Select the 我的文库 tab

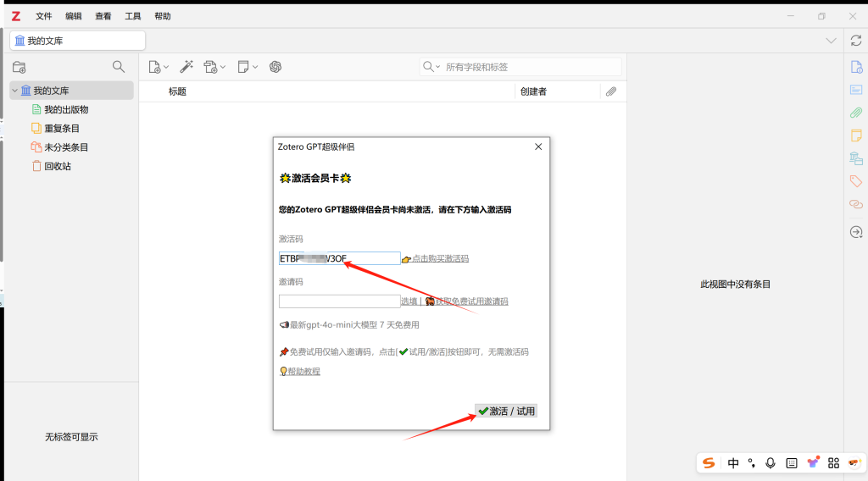tap(77, 41)
